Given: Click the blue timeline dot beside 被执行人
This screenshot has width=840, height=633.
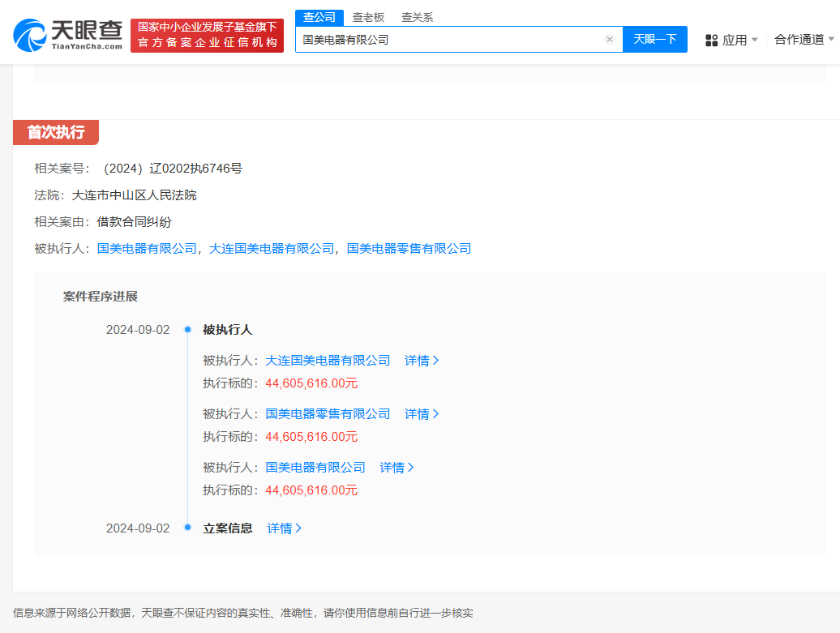Looking at the screenshot, I should [x=187, y=330].
